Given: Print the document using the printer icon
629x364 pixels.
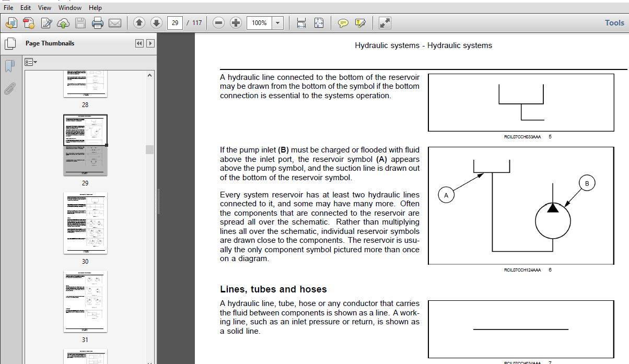Looking at the screenshot, I should click(x=98, y=23).
